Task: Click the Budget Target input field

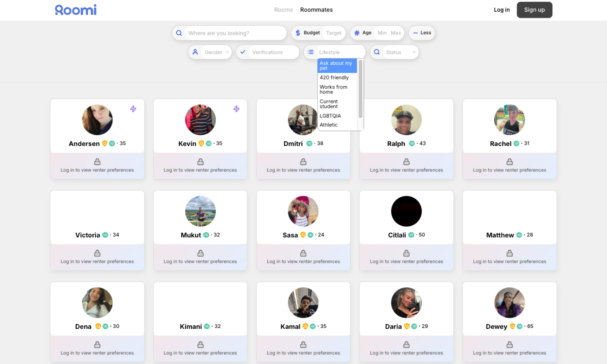Action: [334, 33]
